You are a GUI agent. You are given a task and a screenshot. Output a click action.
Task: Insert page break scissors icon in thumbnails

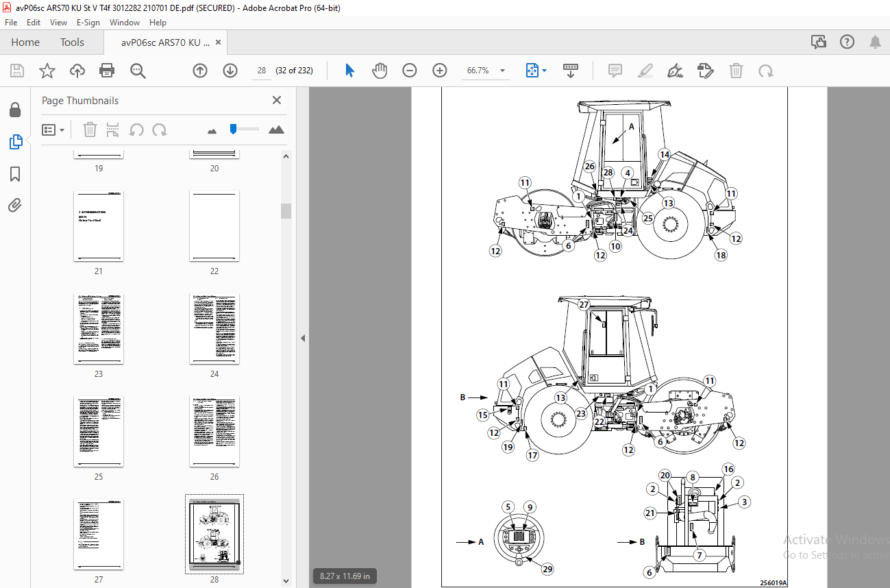(113, 130)
